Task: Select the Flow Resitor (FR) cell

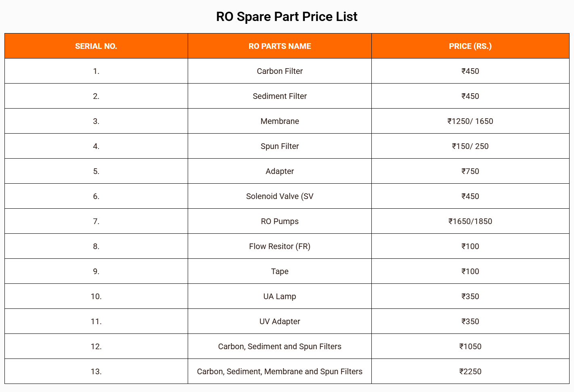Action: click(x=280, y=246)
